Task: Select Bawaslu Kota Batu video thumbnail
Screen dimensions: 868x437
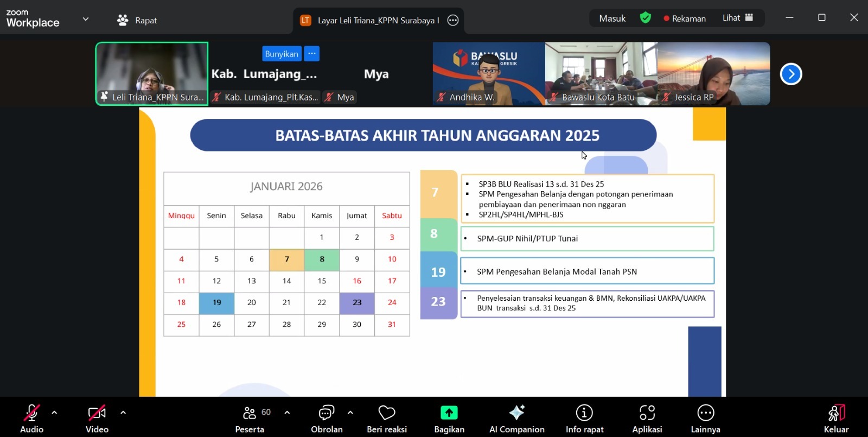Action: pyautogui.click(x=601, y=74)
